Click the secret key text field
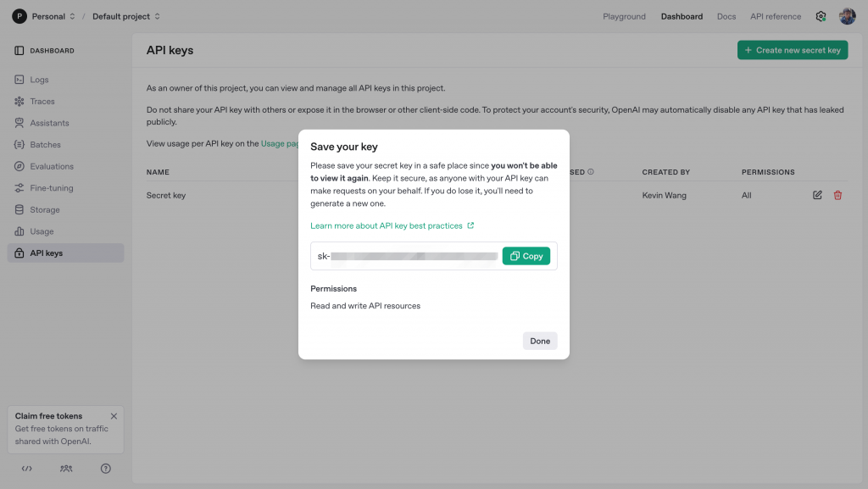This screenshot has width=868, height=489. click(407, 256)
